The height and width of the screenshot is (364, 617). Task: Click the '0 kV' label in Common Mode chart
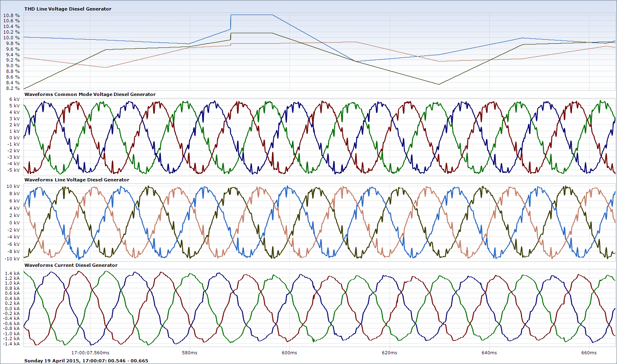click(x=15, y=138)
